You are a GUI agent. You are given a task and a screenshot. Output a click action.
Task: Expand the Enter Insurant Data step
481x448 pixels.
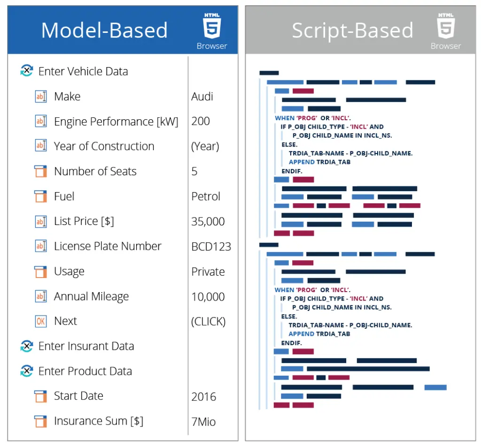[x=27, y=347]
